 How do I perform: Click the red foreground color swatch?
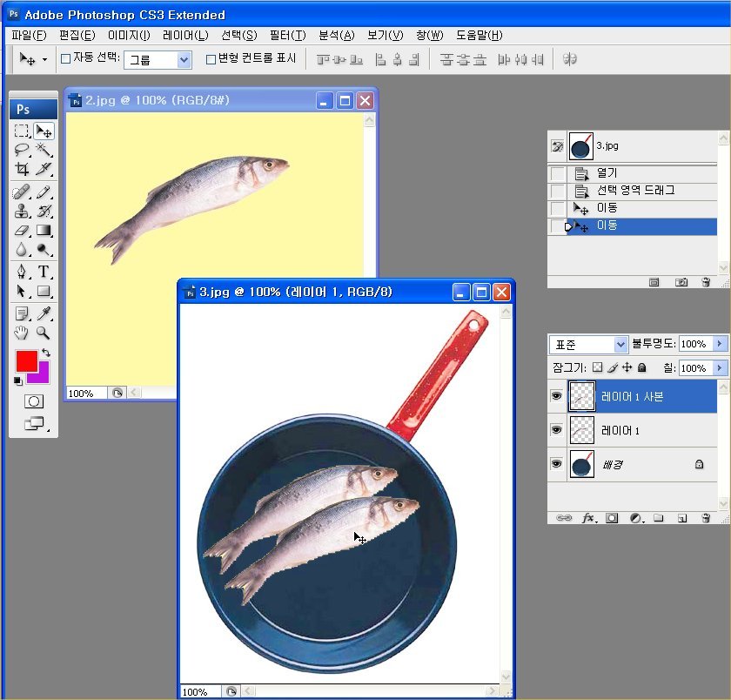pyautogui.click(x=26, y=361)
